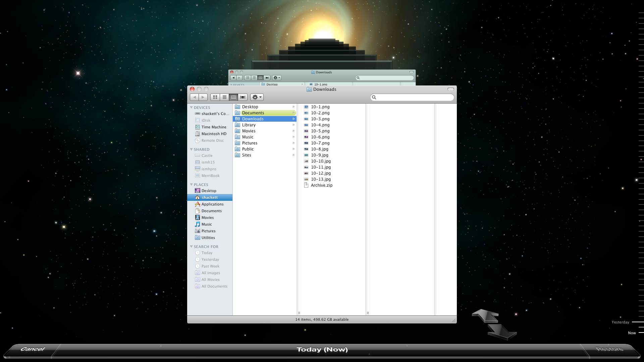Select column view in the toolbar

pyautogui.click(x=233, y=97)
